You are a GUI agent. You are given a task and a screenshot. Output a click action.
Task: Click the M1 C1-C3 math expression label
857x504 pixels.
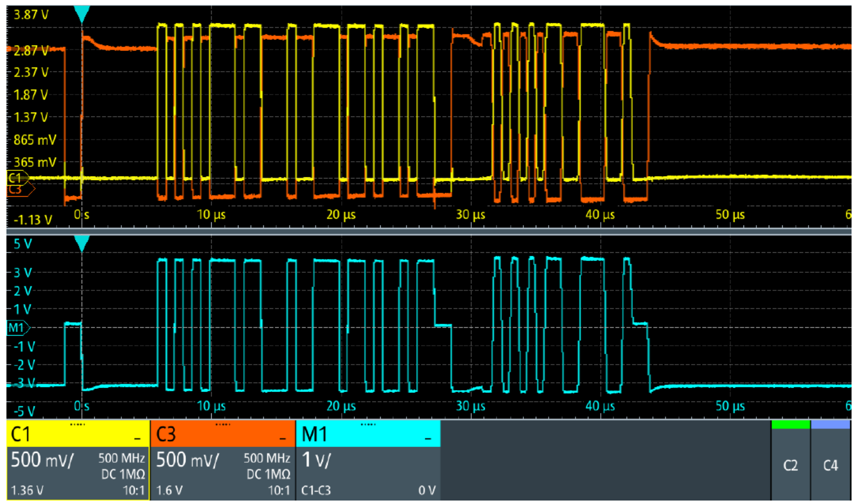[316, 491]
